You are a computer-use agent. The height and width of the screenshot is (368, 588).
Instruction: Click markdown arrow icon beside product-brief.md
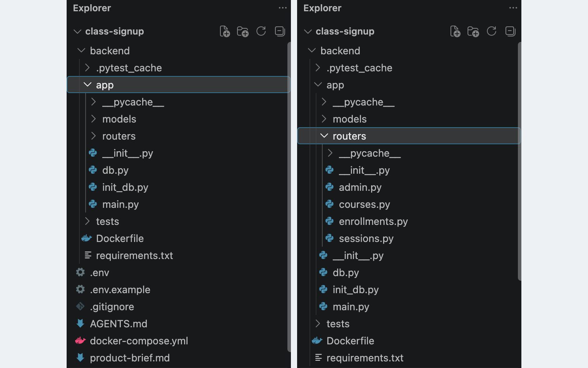point(80,358)
